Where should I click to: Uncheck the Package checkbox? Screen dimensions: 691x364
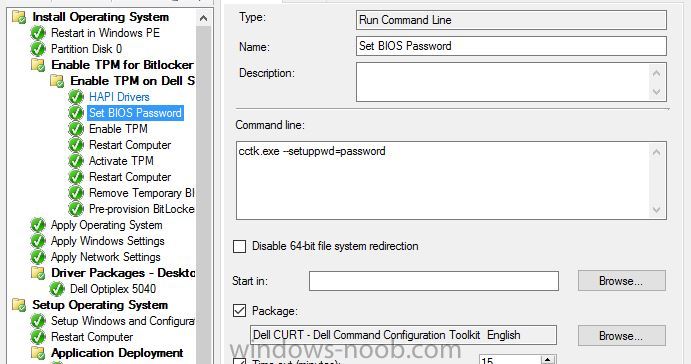(239, 311)
